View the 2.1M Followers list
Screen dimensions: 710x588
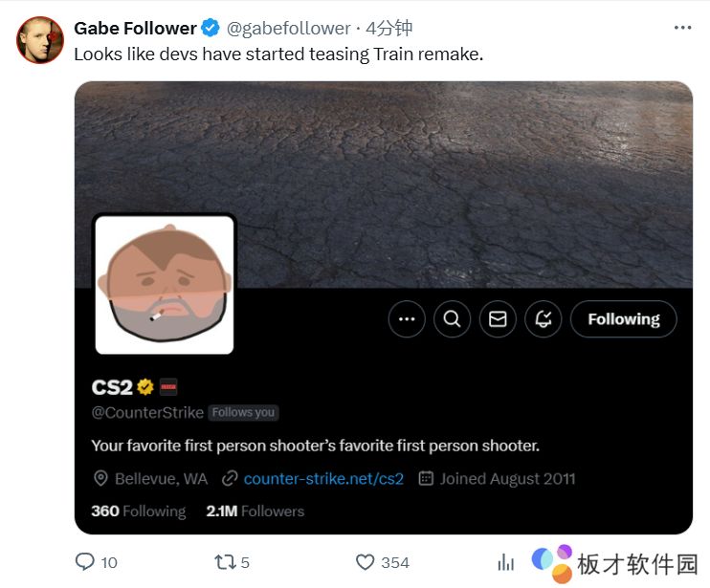point(255,512)
